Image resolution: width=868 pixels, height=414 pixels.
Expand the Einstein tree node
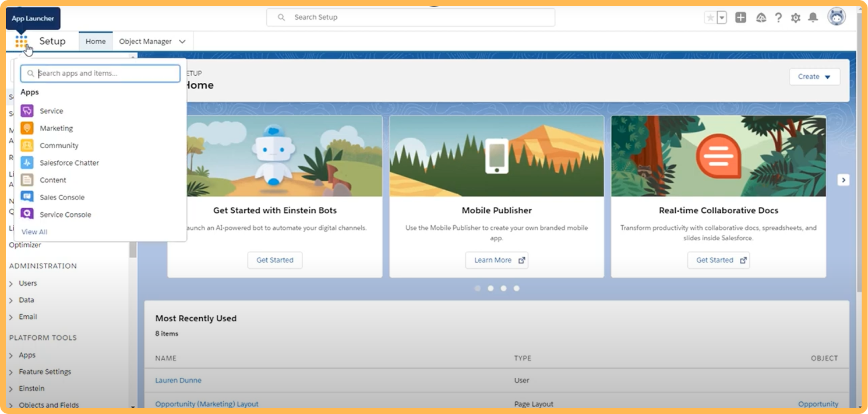coord(11,389)
